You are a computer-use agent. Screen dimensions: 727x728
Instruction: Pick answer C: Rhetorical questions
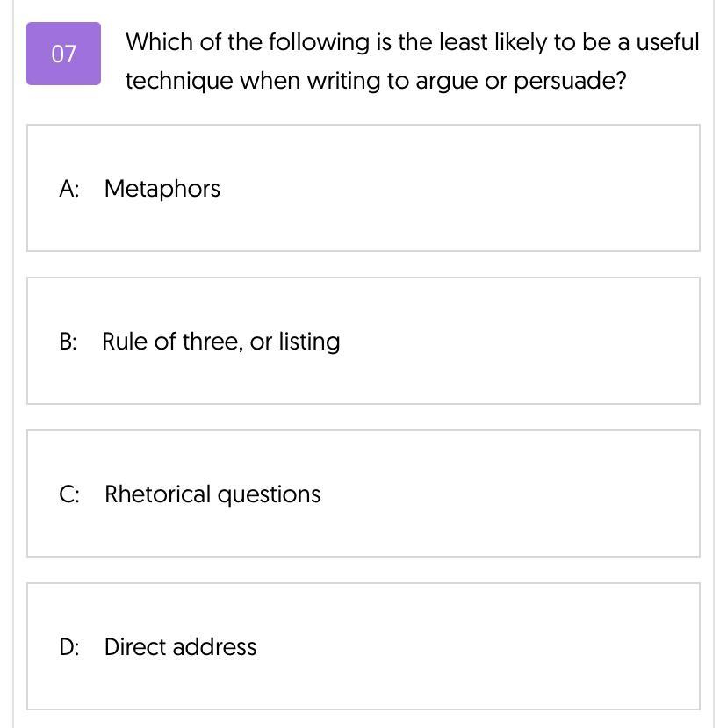pyautogui.click(x=363, y=494)
